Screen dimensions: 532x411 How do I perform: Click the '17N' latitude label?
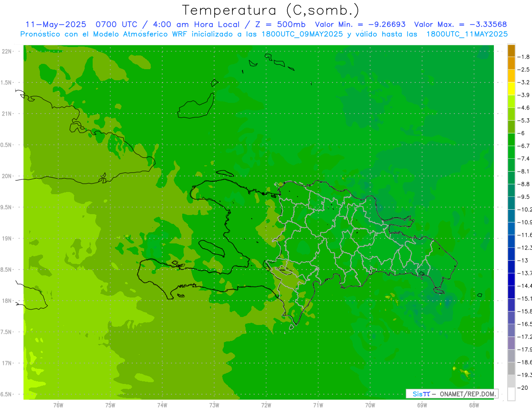[8, 364]
